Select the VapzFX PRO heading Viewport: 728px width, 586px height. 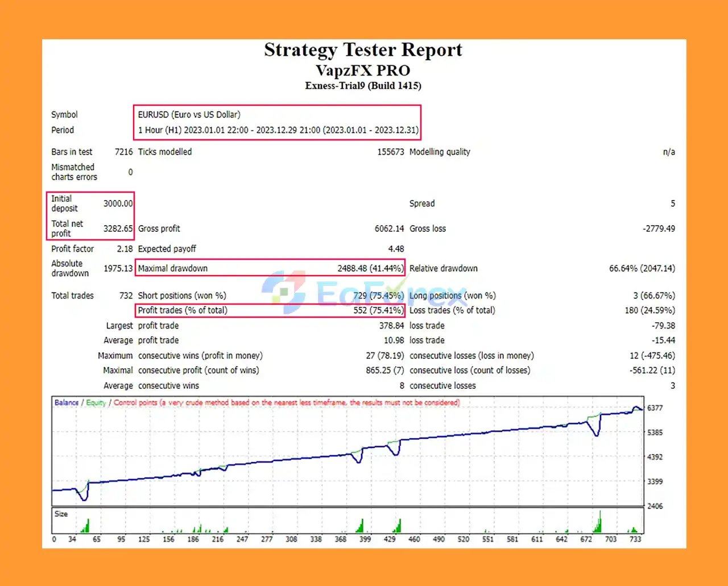click(x=363, y=70)
